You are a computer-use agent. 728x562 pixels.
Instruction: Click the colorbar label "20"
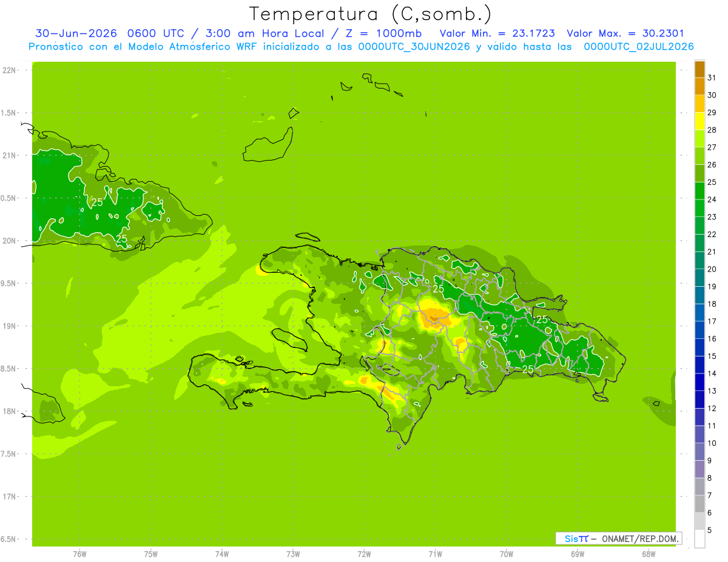tap(712, 269)
